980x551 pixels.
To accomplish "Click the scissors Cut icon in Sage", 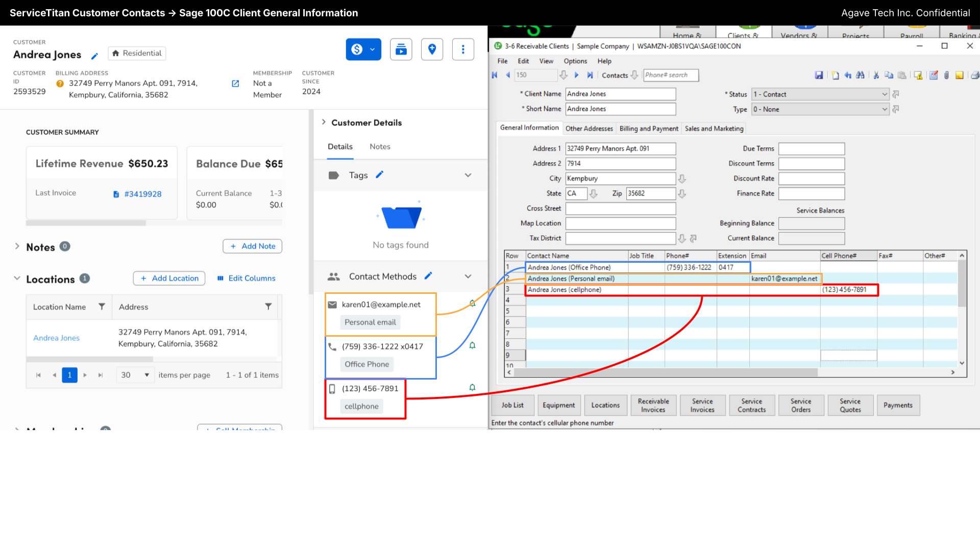I will coord(876,76).
